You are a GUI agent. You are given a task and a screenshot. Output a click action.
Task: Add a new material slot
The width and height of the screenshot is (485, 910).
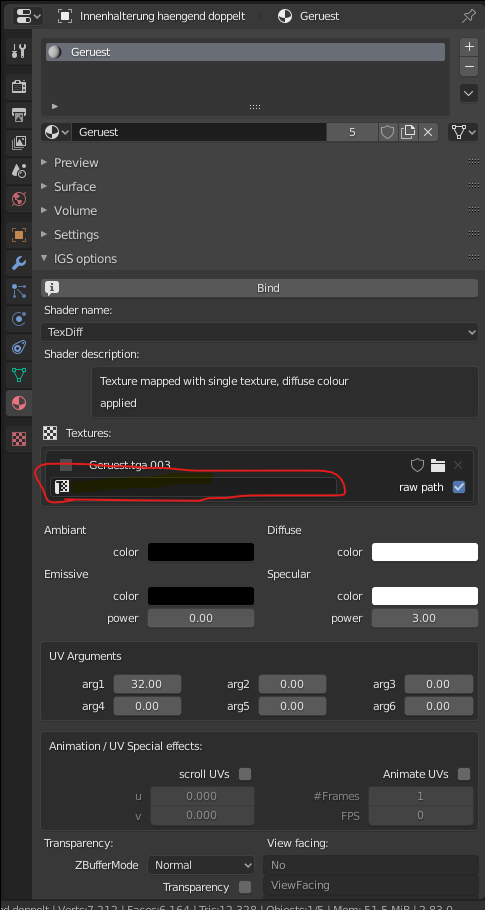469,46
